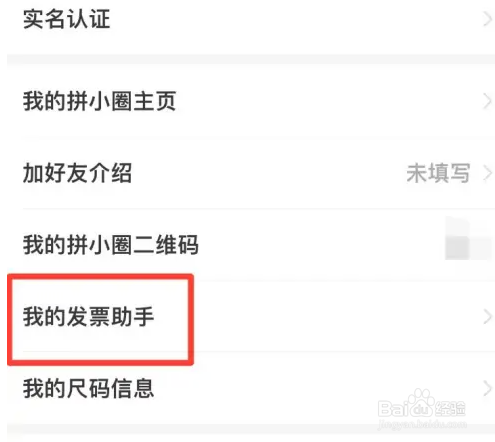Tap the chevron beside 我的尺码信息
The width and height of the screenshot is (495, 442).
(487, 389)
